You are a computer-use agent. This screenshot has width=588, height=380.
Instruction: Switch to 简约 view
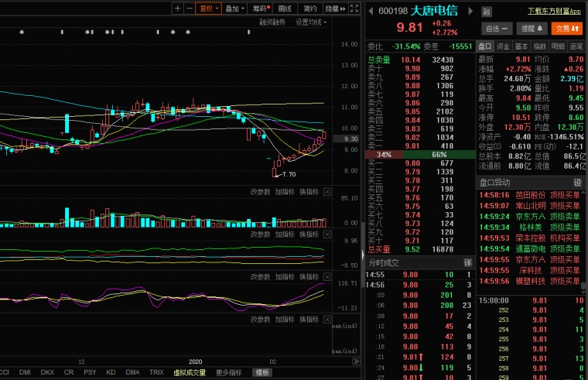[x=310, y=9]
